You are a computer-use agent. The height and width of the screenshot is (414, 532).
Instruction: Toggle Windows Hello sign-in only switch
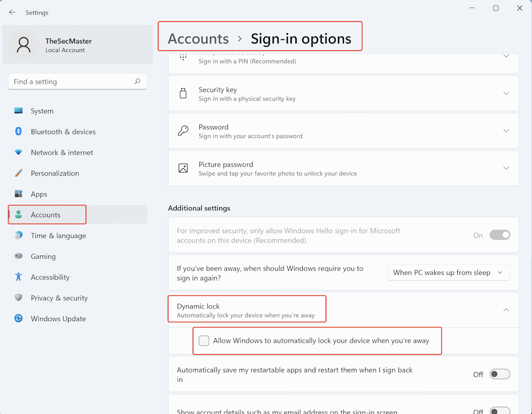(x=500, y=235)
